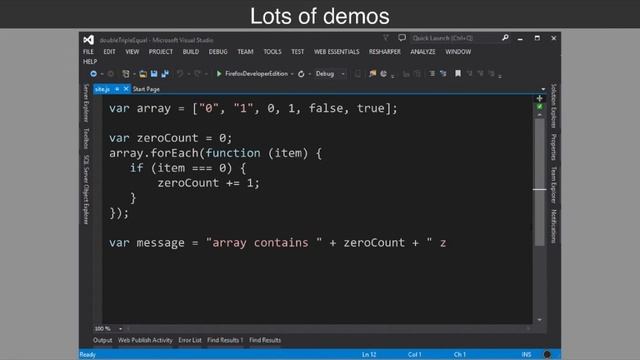
Task: Open the TOOLS menu
Action: pyautogui.click(x=272, y=52)
